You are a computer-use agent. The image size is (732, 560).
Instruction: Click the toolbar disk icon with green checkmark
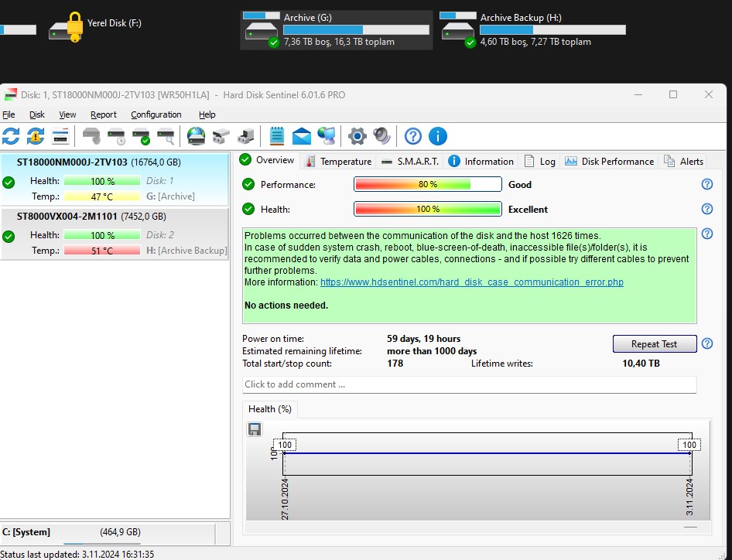[x=141, y=136]
